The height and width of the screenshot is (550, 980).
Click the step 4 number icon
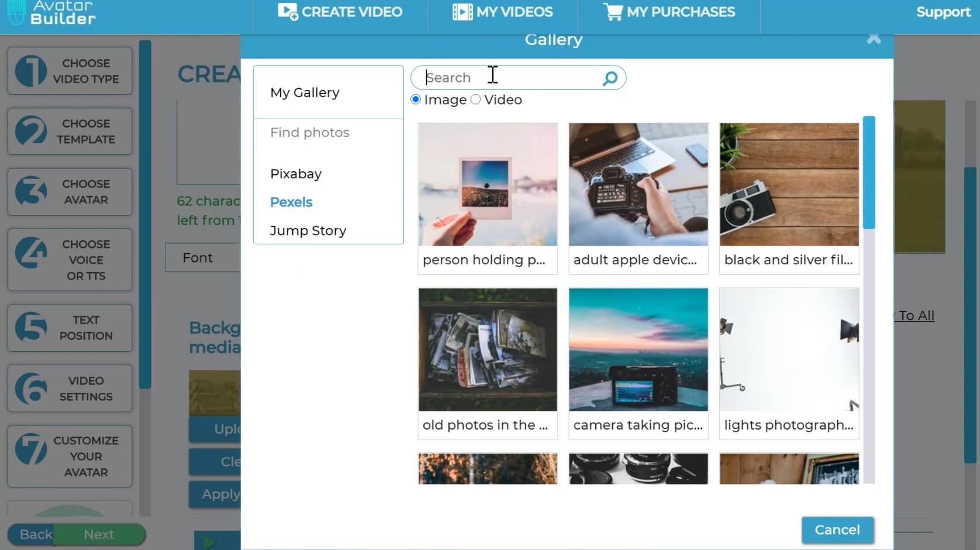(31, 253)
